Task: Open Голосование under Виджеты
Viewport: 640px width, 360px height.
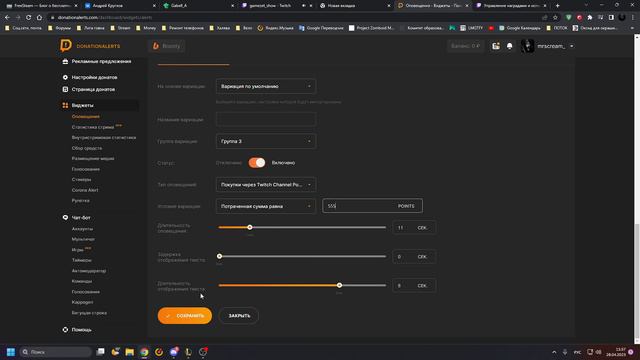Action: pyautogui.click(x=85, y=169)
